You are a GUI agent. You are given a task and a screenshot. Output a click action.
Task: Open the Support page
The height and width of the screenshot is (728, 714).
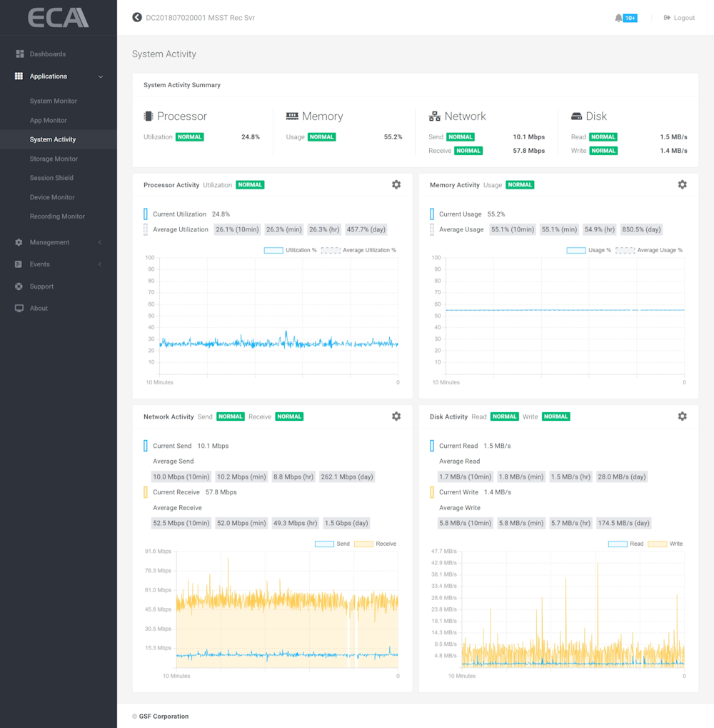click(41, 286)
